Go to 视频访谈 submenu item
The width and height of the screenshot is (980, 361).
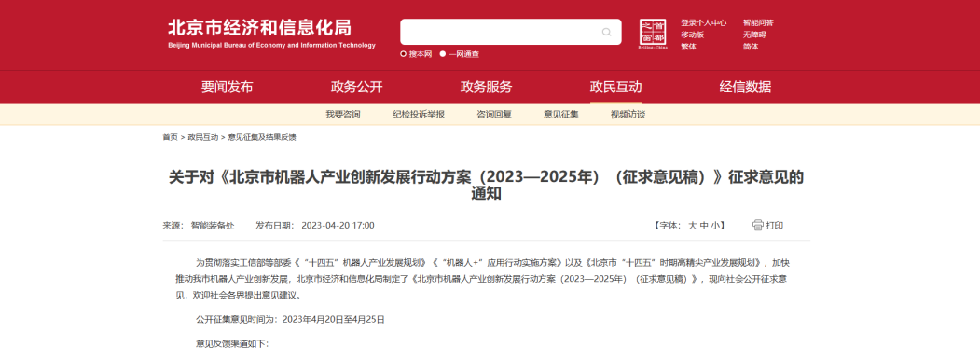(x=628, y=115)
